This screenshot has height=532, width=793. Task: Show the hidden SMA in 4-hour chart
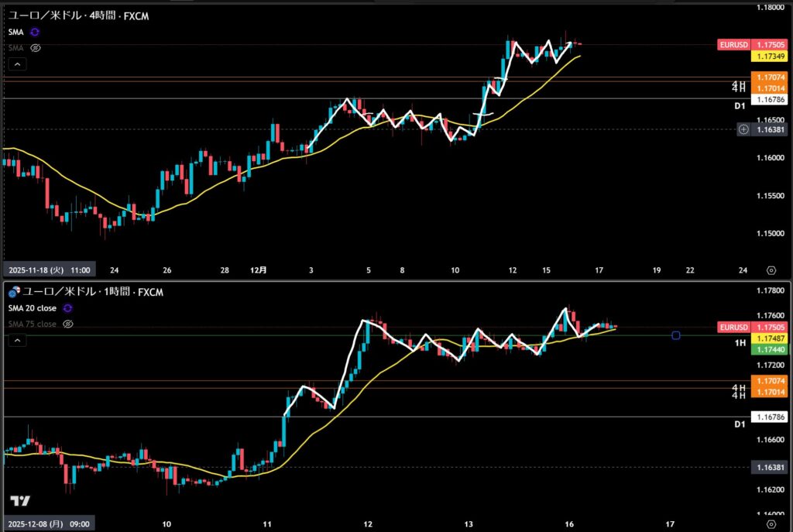point(35,48)
